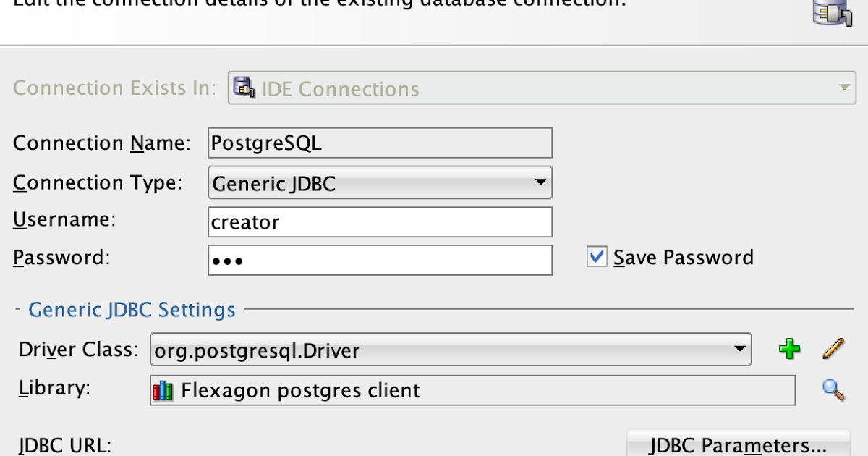Click the pencil icon to edit the driver class
The height and width of the screenshot is (456, 868).
[833, 349]
